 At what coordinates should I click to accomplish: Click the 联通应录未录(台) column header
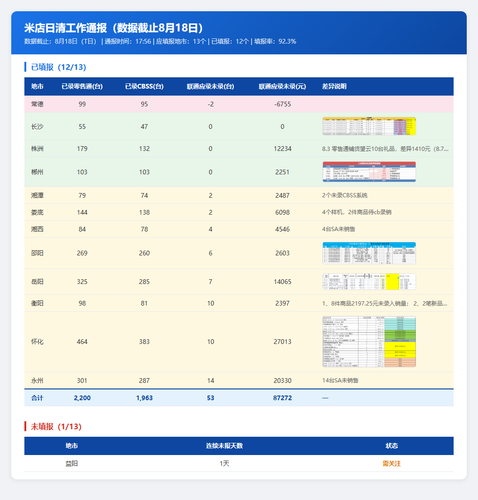click(210, 87)
